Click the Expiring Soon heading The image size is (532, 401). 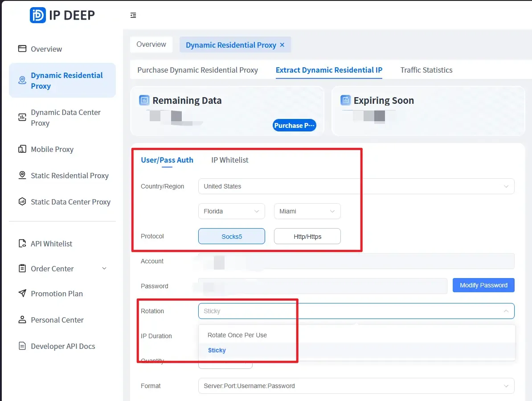pyautogui.click(x=384, y=100)
